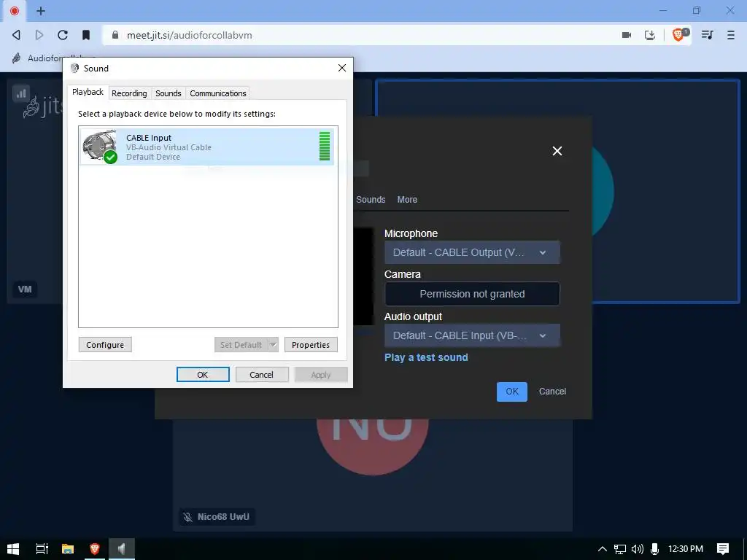The image size is (747, 560).
Task: Click the greyed Apply button in the Sound dialog
Action: [321, 375]
